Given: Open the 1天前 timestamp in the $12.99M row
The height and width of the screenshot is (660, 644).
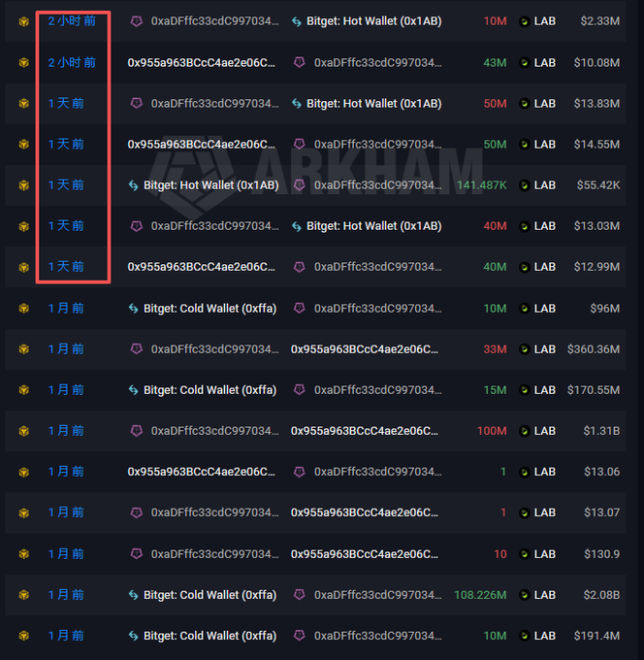Looking at the screenshot, I should 66,267.
